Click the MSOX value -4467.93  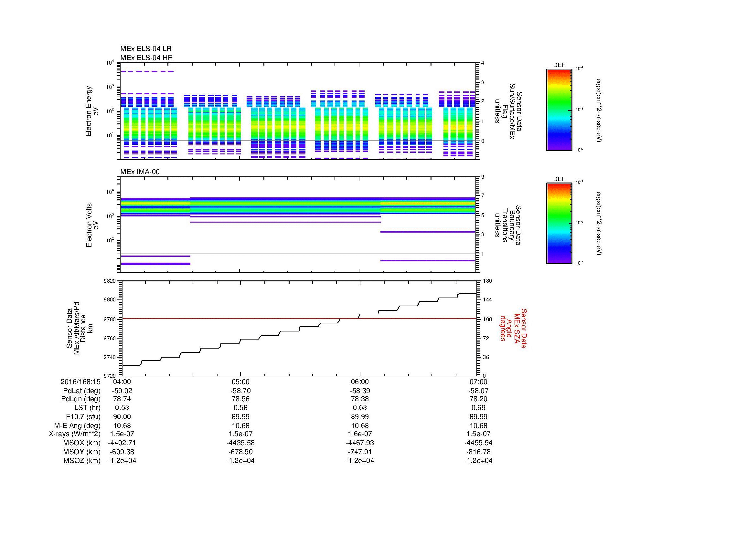tap(360, 443)
